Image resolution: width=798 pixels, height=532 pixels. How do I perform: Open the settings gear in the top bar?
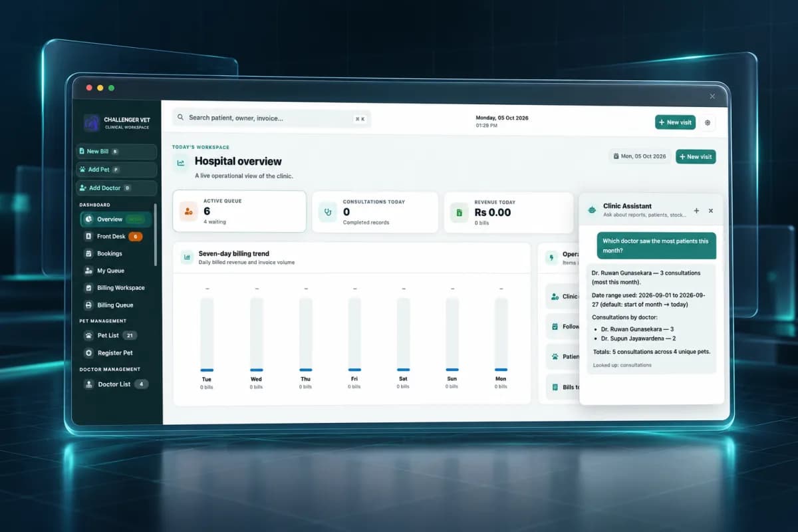pyautogui.click(x=708, y=122)
